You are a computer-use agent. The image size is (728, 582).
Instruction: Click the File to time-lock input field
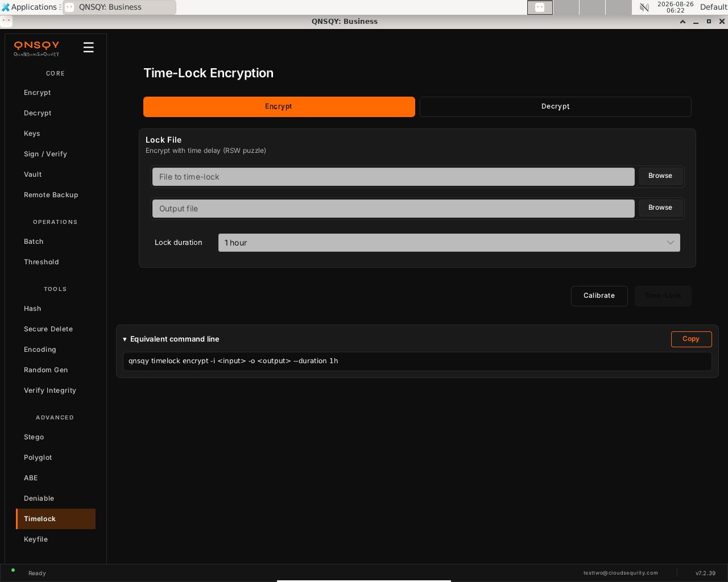tap(394, 177)
